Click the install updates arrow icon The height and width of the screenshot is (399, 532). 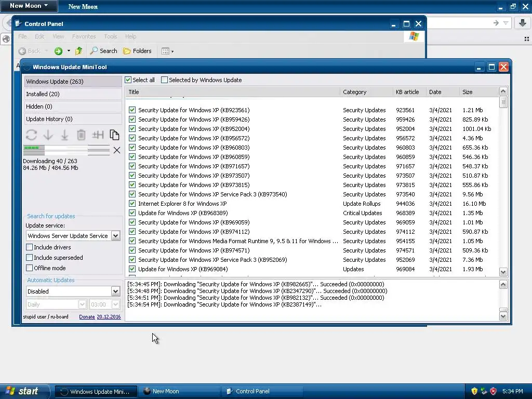tap(64, 135)
